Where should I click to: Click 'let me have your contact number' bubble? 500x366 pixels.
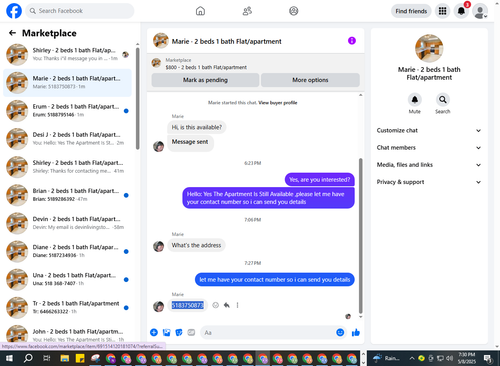tap(275, 280)
